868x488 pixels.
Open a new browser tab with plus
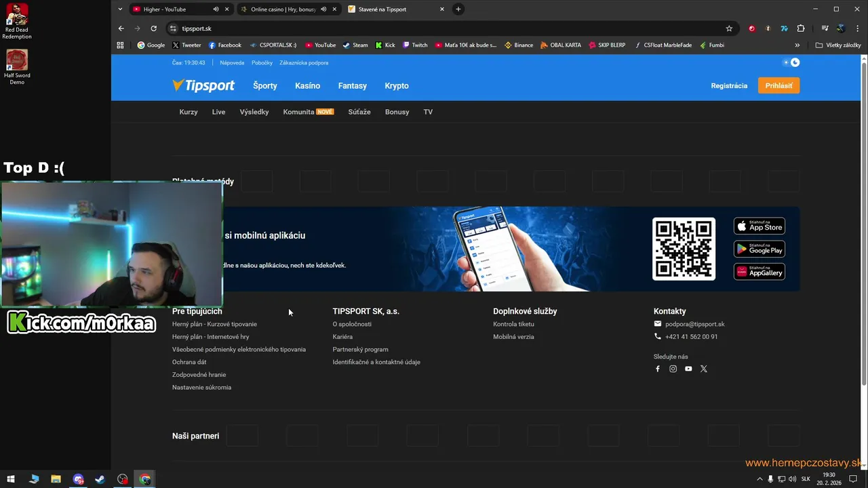click(458, 9)
